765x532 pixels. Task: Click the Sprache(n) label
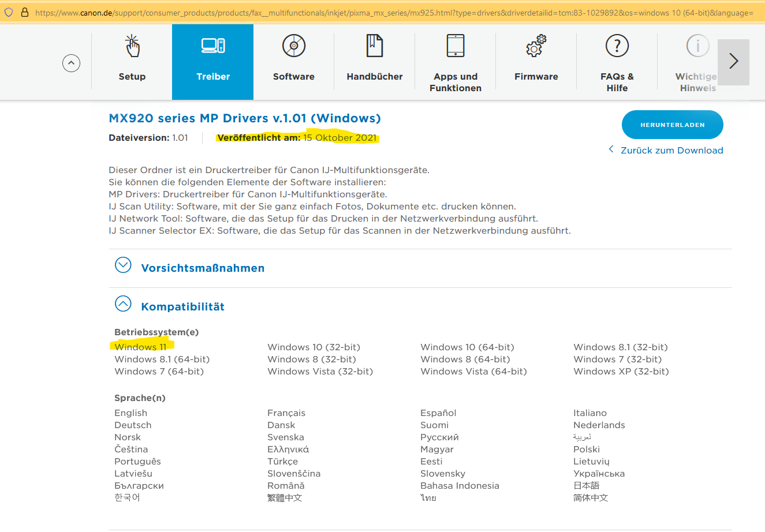coord(140,398)
